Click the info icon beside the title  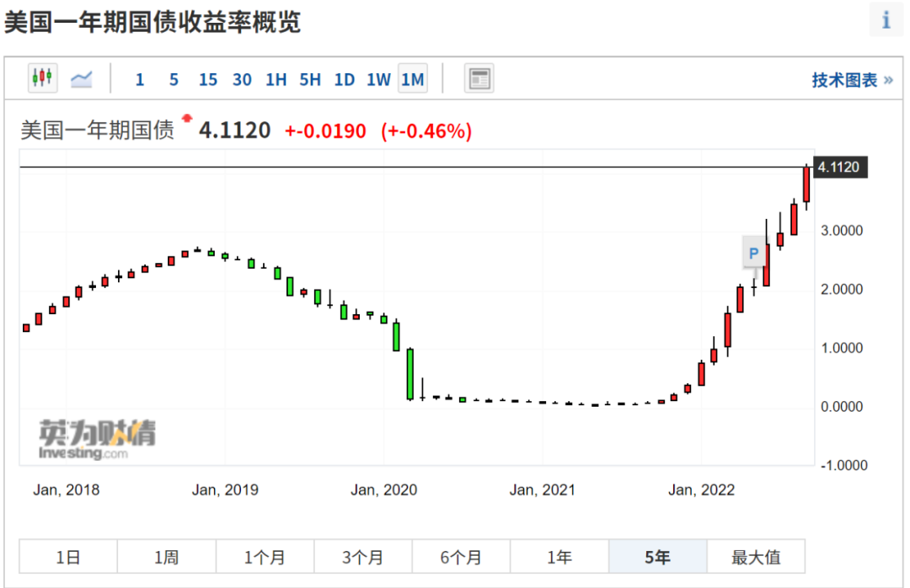(x=886, y=19)
